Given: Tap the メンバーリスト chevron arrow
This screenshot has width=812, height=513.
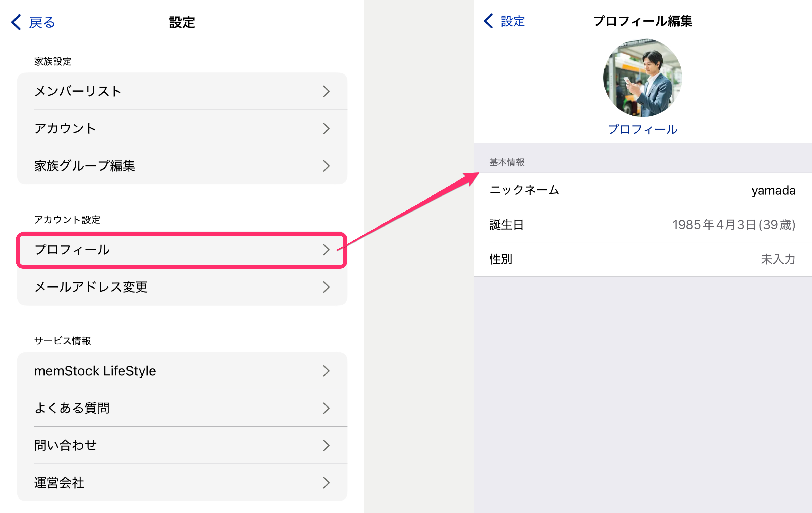Looking at the screenshot, I should point(326,91).
